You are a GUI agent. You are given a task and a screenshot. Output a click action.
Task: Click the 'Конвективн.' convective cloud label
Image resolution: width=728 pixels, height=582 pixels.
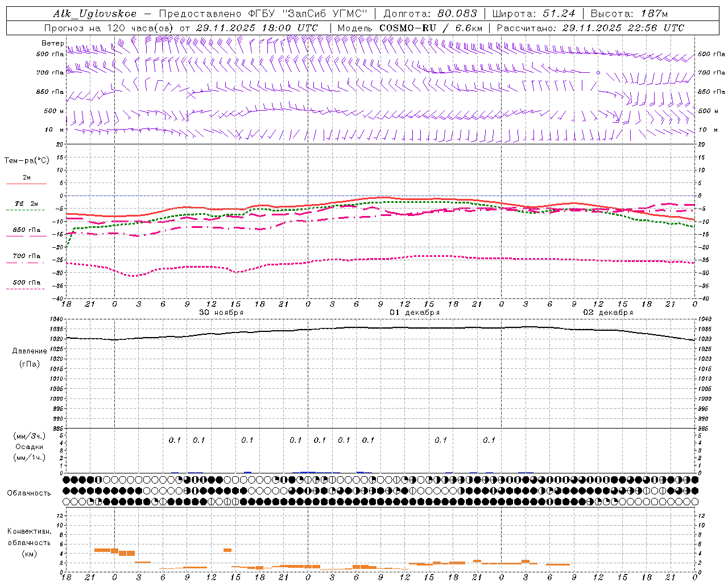[30, 531]
